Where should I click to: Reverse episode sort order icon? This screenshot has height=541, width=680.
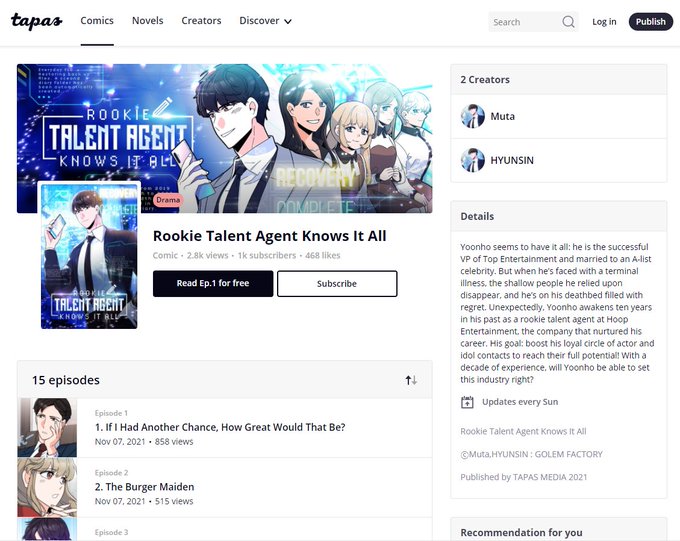[411, 380]
